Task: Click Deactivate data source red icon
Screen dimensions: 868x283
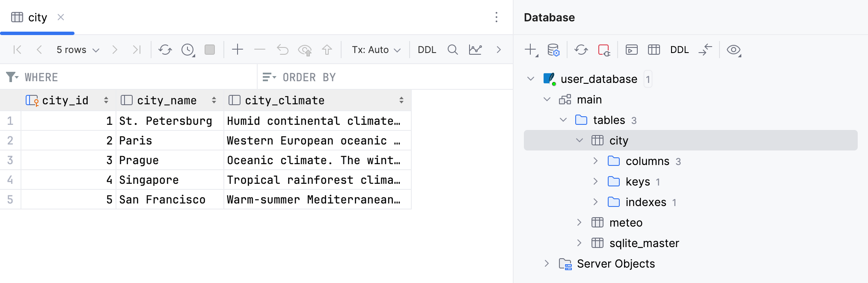Action: 604,50
